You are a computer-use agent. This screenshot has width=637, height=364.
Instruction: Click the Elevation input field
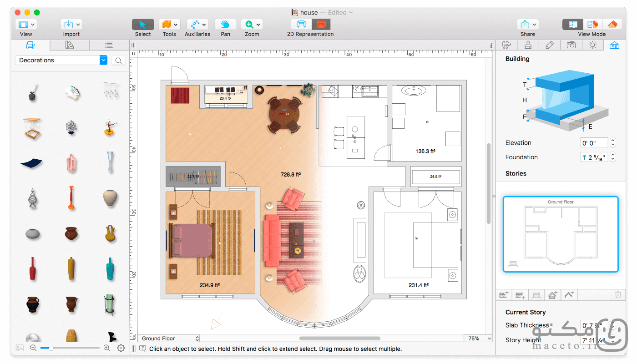click(x=595, y=143)
